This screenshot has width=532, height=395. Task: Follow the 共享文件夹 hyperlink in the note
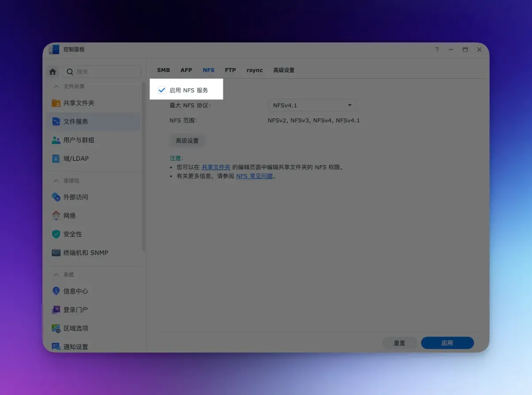click(216, 167)
